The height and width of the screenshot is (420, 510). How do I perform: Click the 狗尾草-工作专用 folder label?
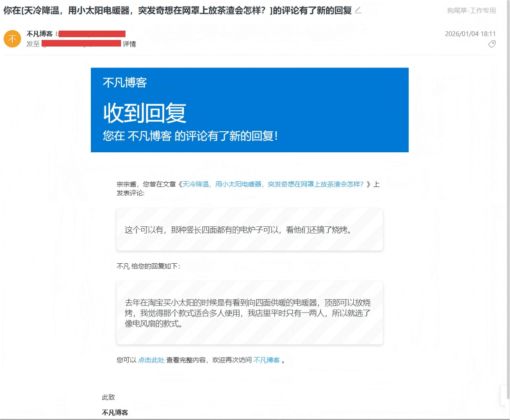471,11
